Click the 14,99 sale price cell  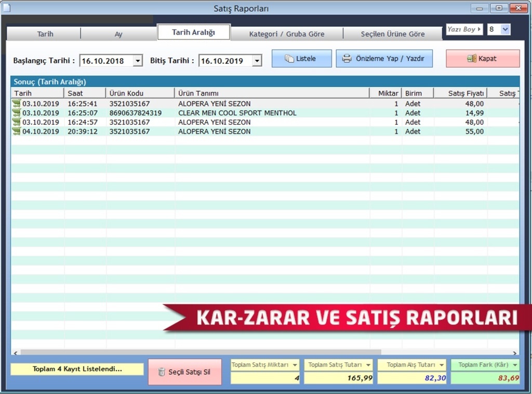click(474, 113)
